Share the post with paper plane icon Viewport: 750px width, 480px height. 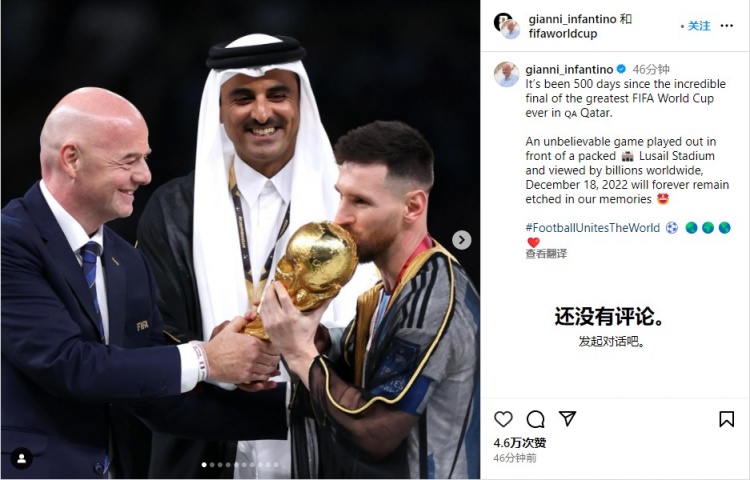[567, 419]
